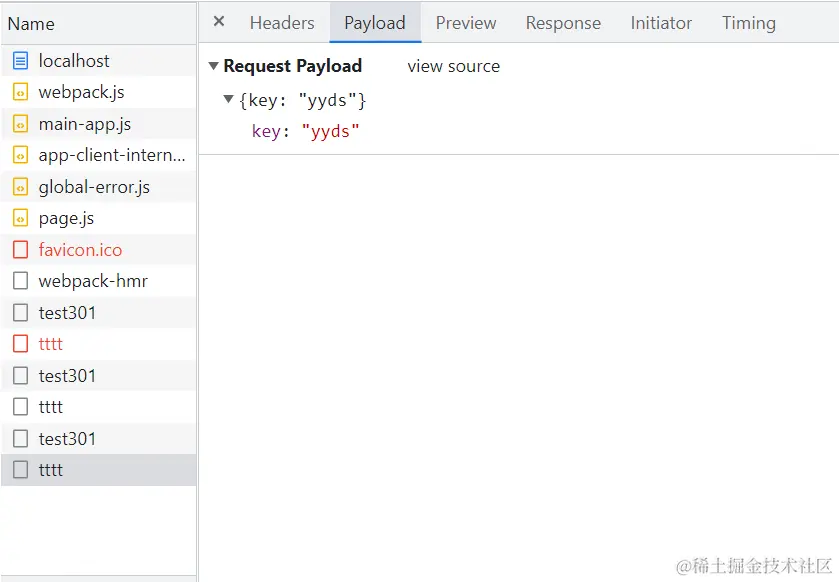Click the script icon beside global-error.js
This screenshot has width=839, height=582.
tap(20, 187)
